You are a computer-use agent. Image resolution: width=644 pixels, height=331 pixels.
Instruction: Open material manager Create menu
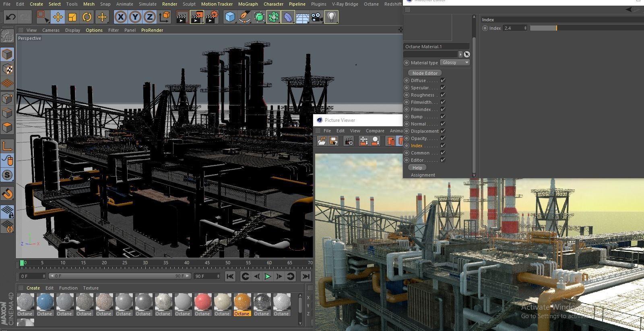click(33, 288)
